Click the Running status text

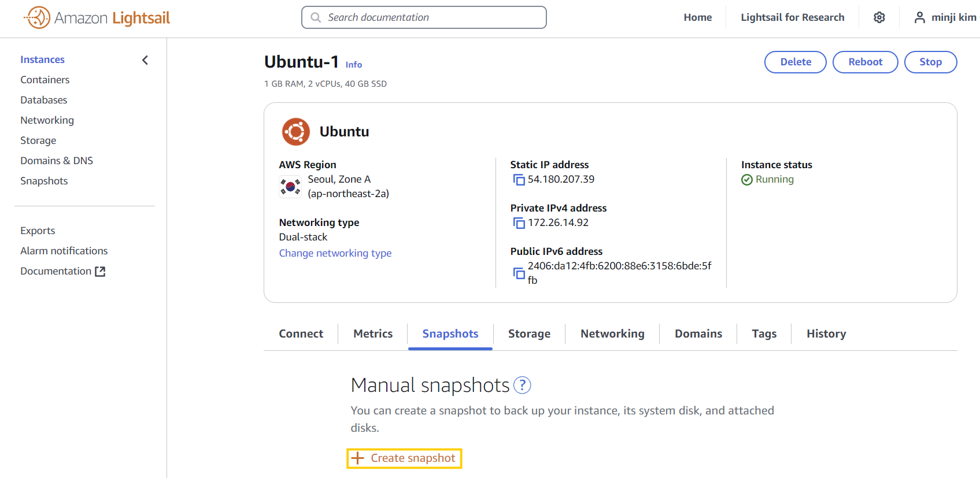point(774,179)
